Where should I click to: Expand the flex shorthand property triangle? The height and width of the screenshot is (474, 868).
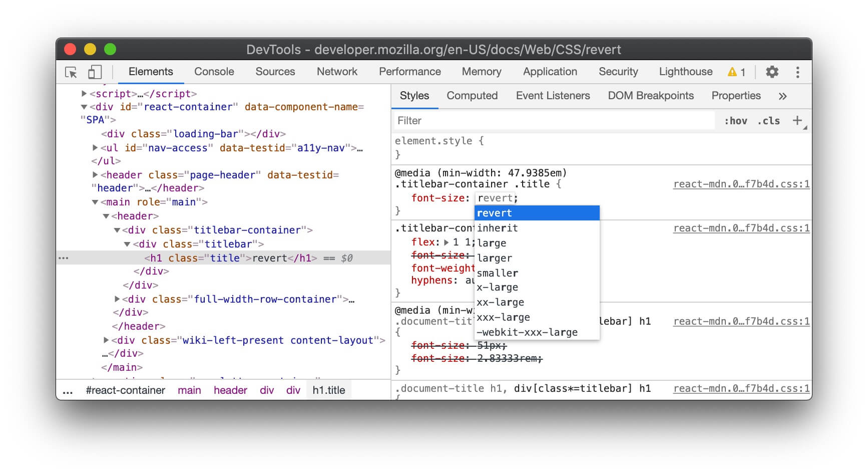click(447, 243)
